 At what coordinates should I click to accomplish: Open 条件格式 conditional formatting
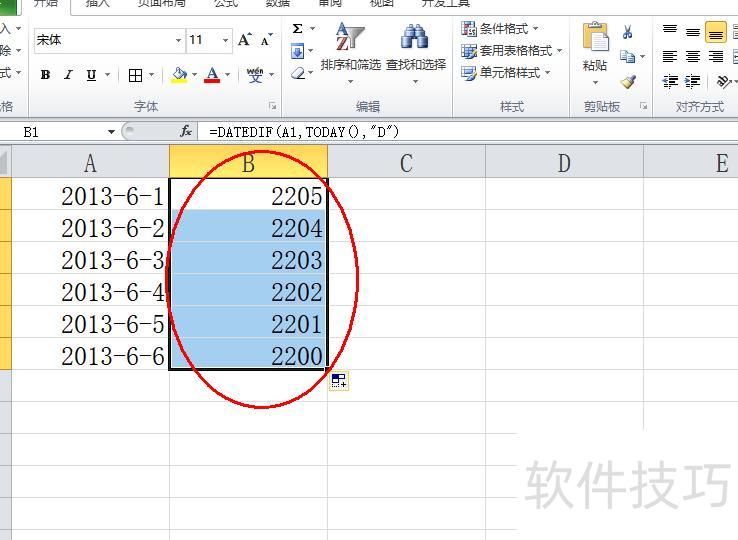[499, 29]
